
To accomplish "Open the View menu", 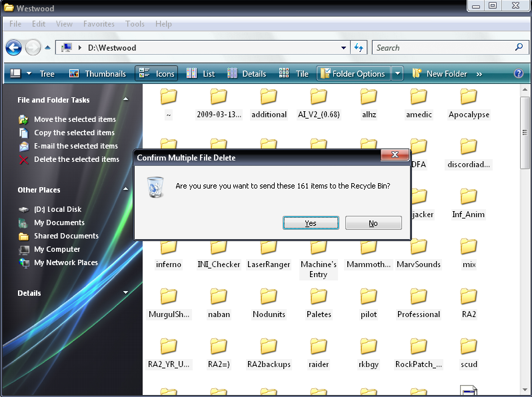I will click(x=64, y=24).
